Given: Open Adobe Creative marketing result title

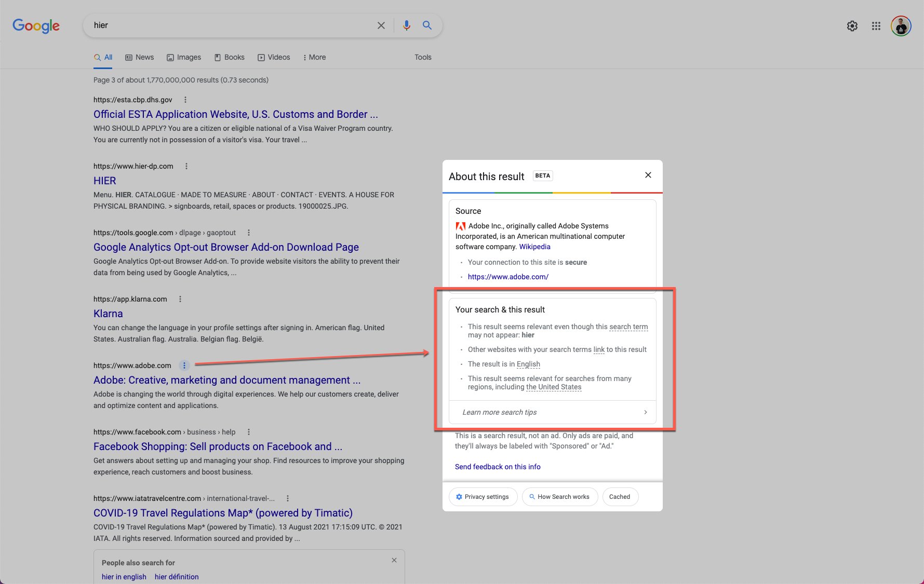Looking at the screenshot, I should click(227, 380).
